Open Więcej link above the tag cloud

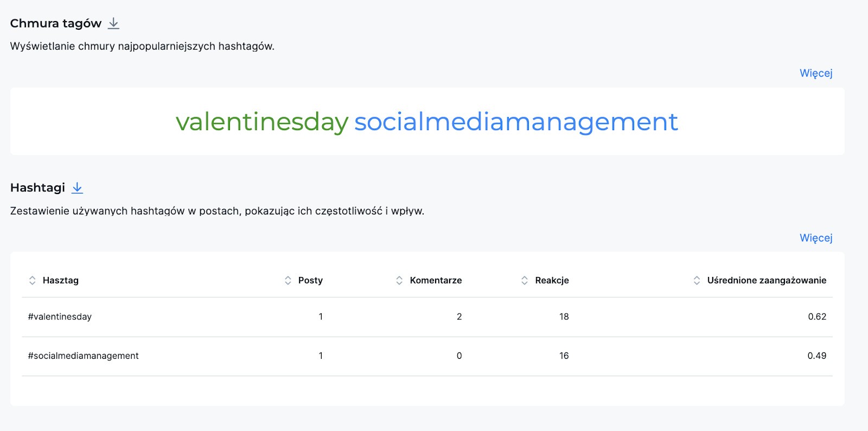point(815,73)
